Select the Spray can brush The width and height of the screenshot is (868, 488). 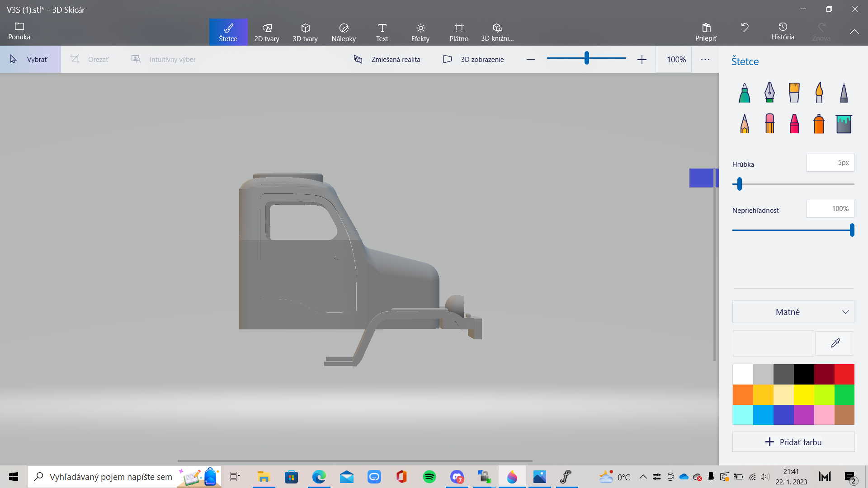pos(819,123)
